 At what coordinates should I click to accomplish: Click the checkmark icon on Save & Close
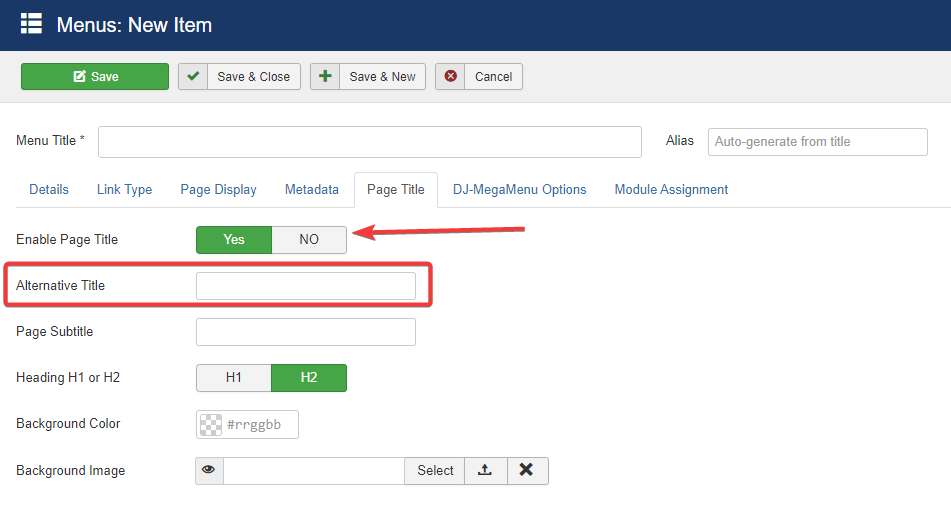193,77
